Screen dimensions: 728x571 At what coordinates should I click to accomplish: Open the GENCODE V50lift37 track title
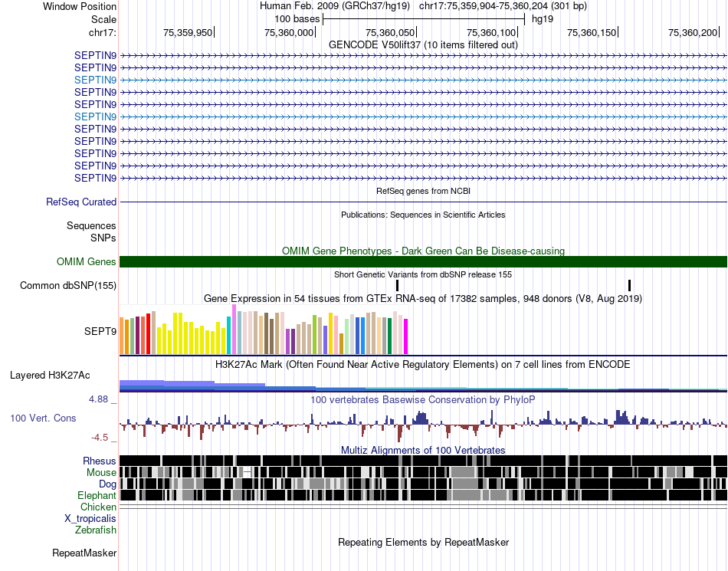(x=423, y=44)
